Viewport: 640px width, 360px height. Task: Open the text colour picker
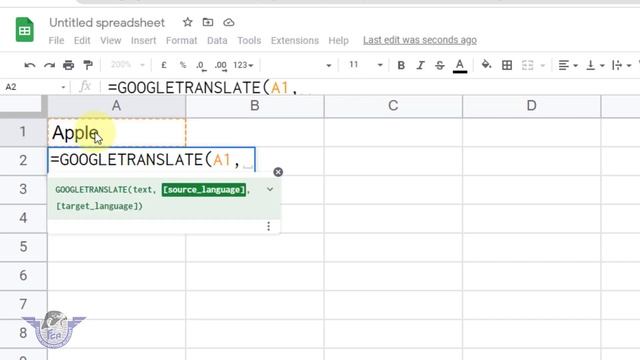(x=460, y=65)
